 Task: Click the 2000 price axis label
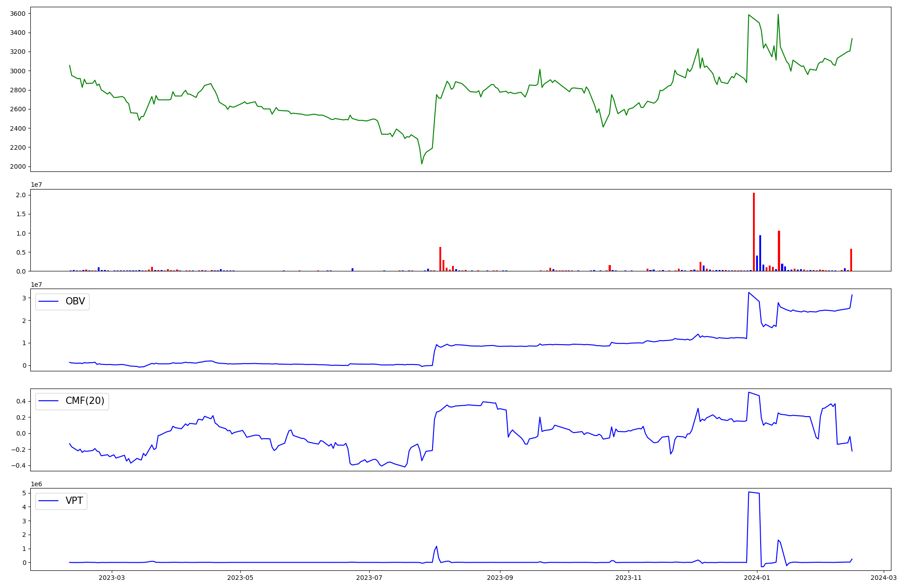[18, 167]
